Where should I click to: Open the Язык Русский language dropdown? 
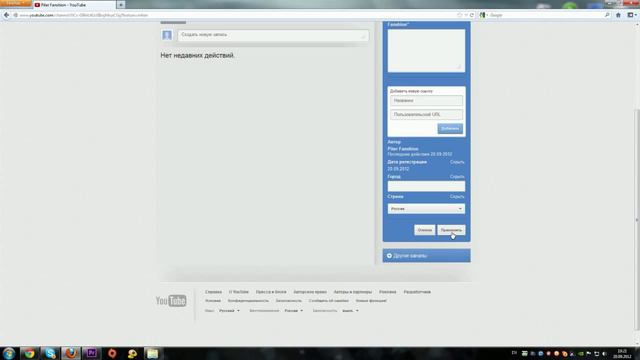tap(229, 311)
